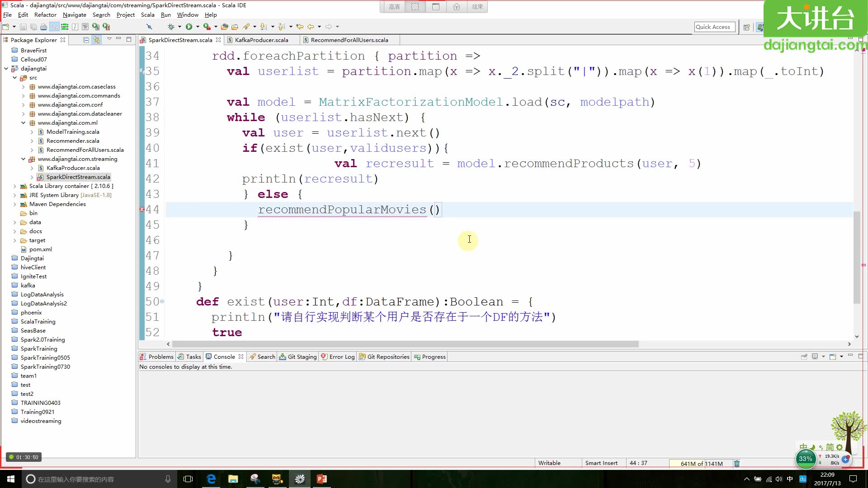
Task: Open the Navigate menu
Action: click(x=74, y=15)
